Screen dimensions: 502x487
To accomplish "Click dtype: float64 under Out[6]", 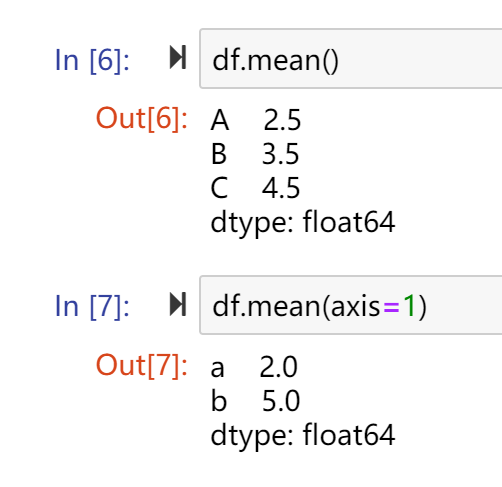I will 303,223.
